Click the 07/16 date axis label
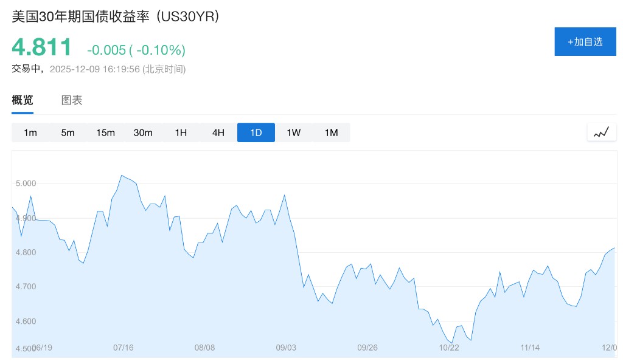 (123, 348)
